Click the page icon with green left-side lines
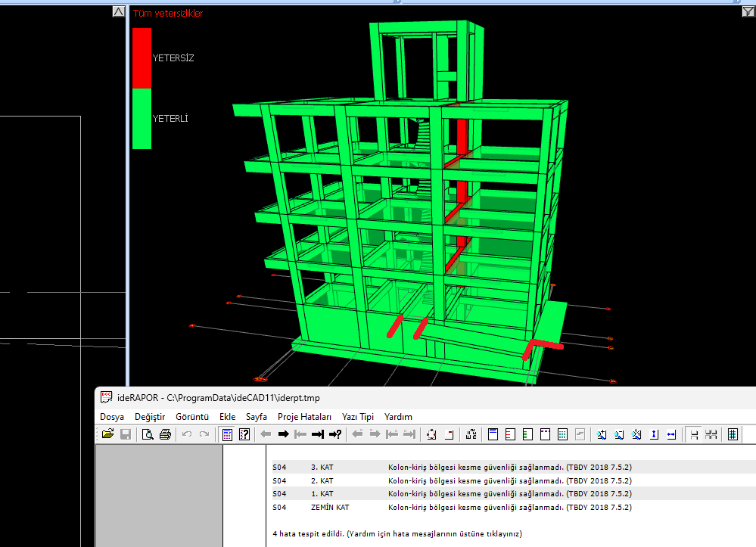Viewport: 756px width, 547px height. point(527,434)
